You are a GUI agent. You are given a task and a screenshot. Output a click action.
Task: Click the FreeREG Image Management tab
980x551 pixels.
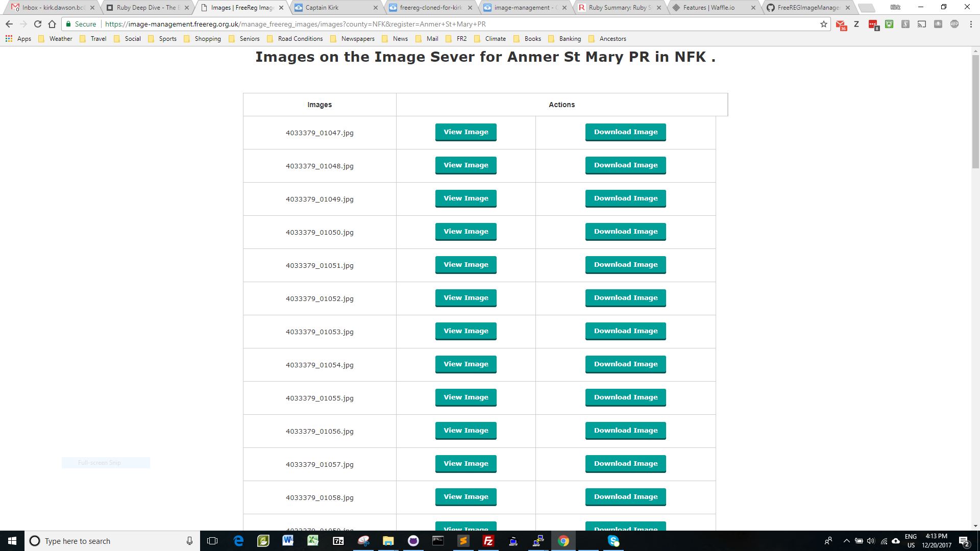click(807, 8)
